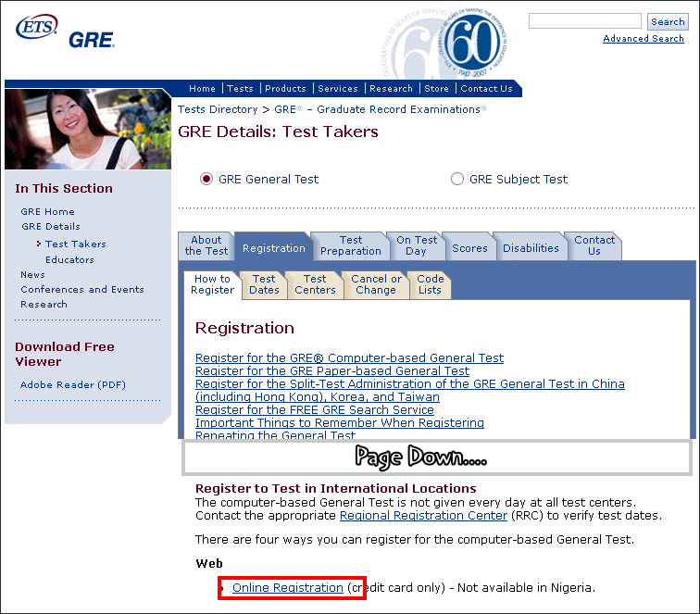Open Contact Us in the top navigation bar
The width and height of the screenshot is (700, 614).
(486, 88)
